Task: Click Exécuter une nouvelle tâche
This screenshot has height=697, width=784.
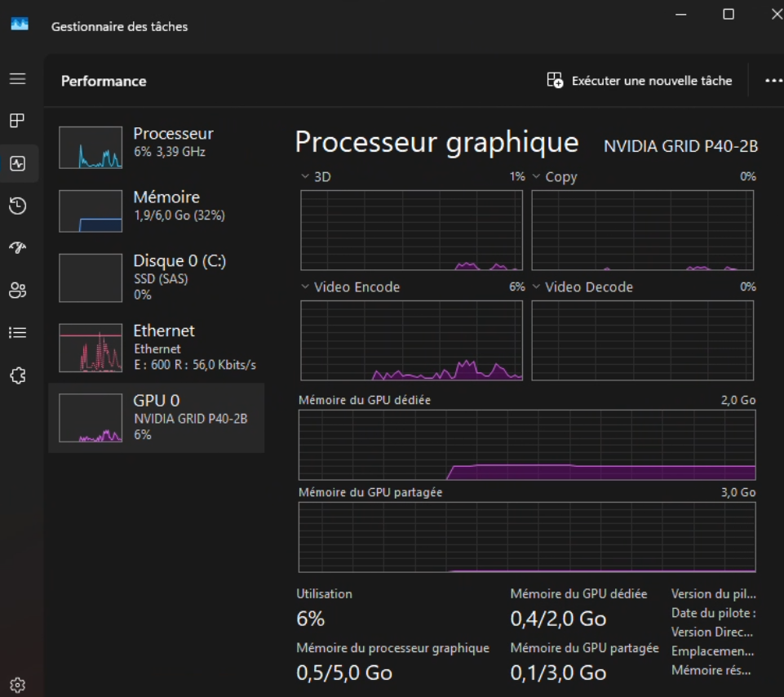Action: pos(639,81)
